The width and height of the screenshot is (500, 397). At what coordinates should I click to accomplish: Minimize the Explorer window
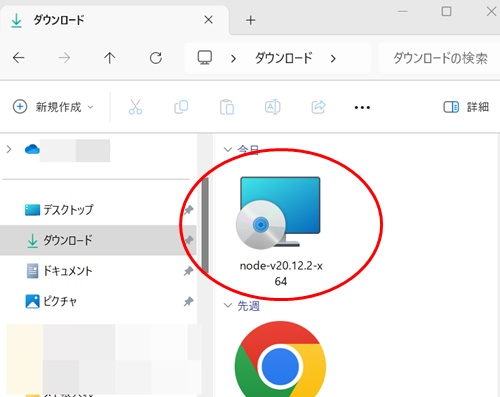coord(403,12)
